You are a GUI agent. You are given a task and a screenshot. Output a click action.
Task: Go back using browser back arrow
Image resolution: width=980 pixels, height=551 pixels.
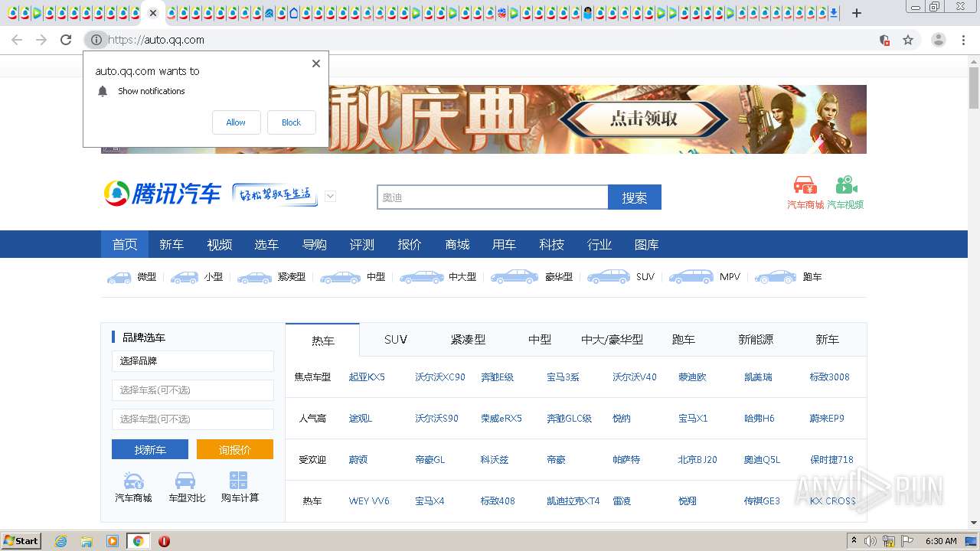click(x=17, y=40)
